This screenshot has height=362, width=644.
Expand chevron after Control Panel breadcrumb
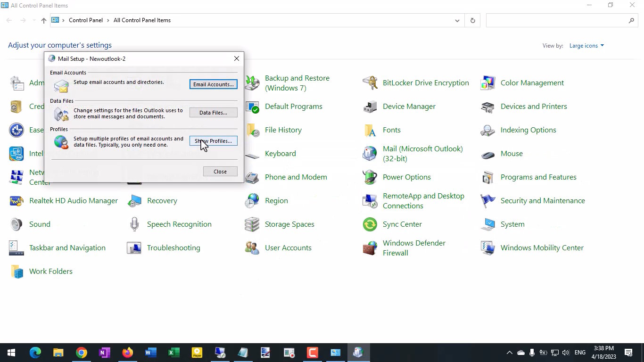point(108,20)
